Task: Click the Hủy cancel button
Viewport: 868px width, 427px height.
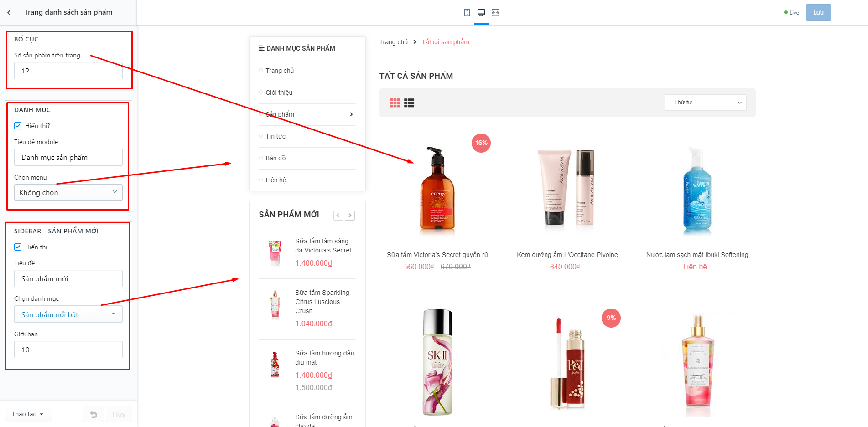Action: pos(119,414)
